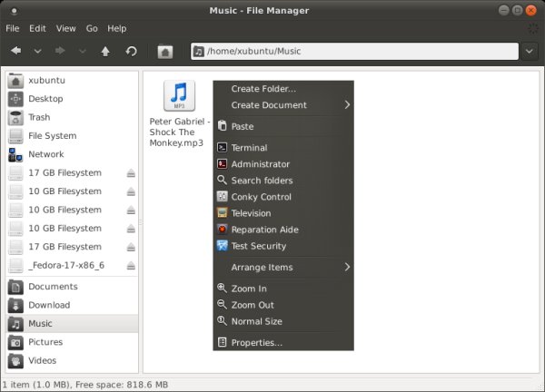Open the View menu
545x392 pixels.
[66, 28]
